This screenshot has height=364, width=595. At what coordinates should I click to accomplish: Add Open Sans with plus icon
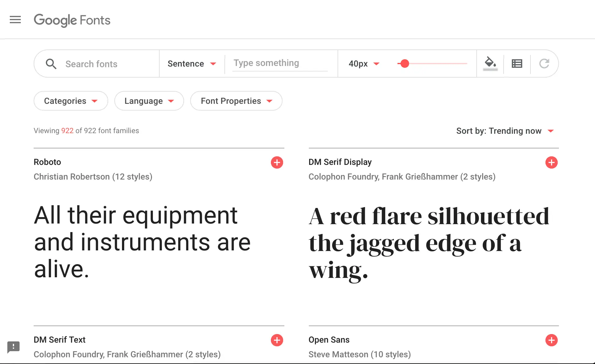551,340
